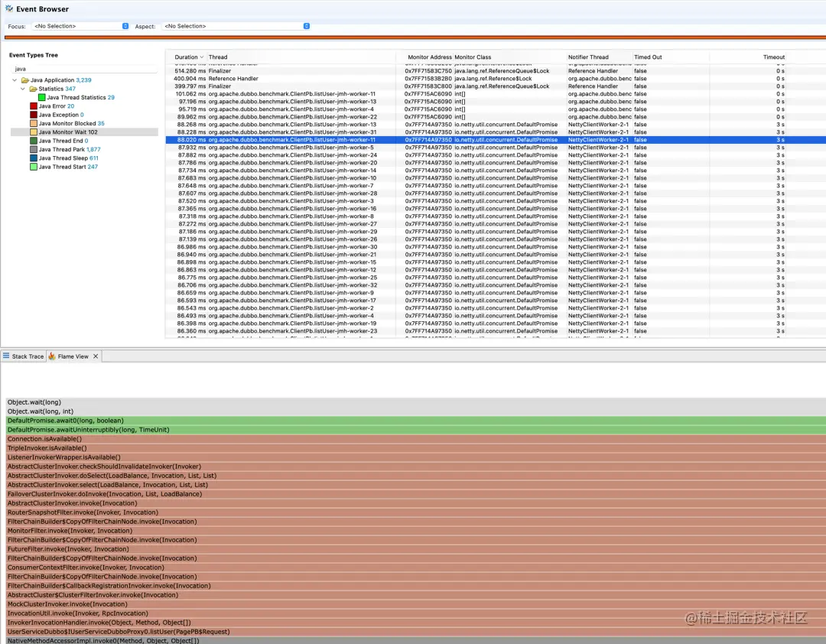Click the InvocationUtil.invoke flame frame

(x=415, y=613)
